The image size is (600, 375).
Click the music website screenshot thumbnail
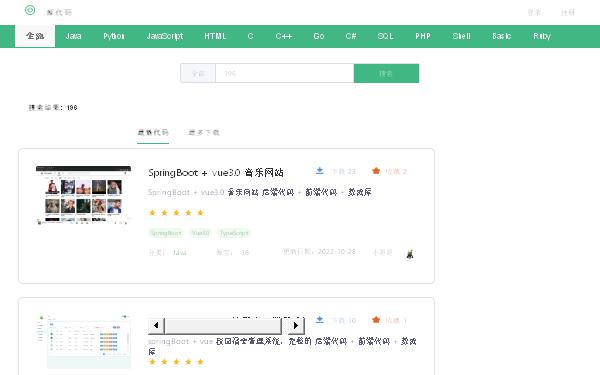click(83, 195)
